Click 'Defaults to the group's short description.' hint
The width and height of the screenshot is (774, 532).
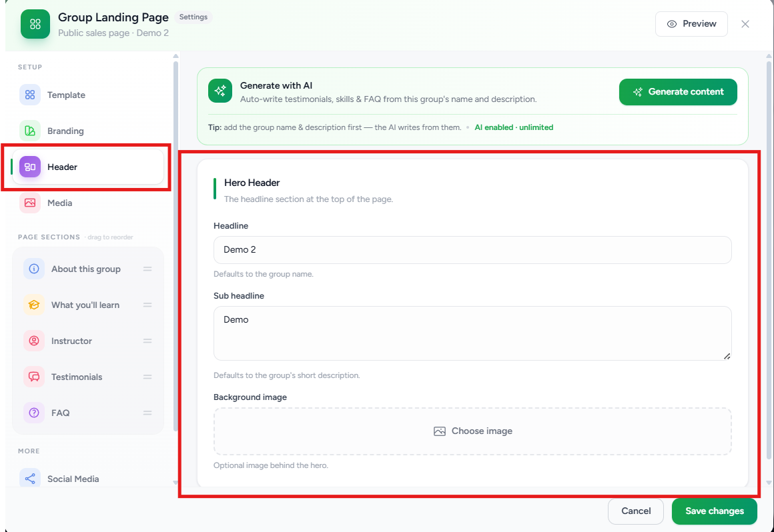(286, 376)
